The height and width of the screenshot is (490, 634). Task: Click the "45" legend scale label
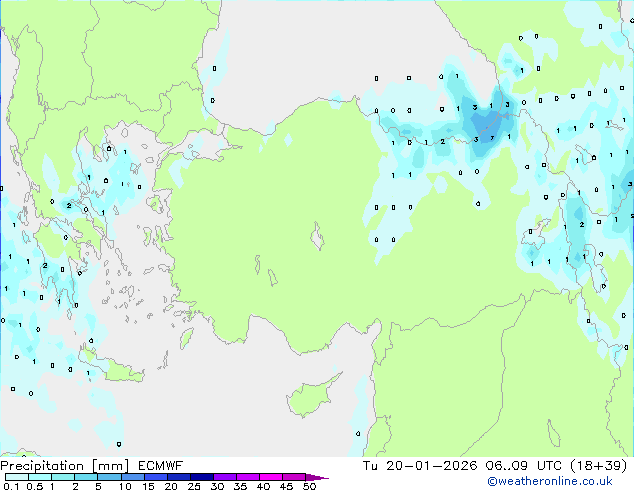tap(286, 486)
